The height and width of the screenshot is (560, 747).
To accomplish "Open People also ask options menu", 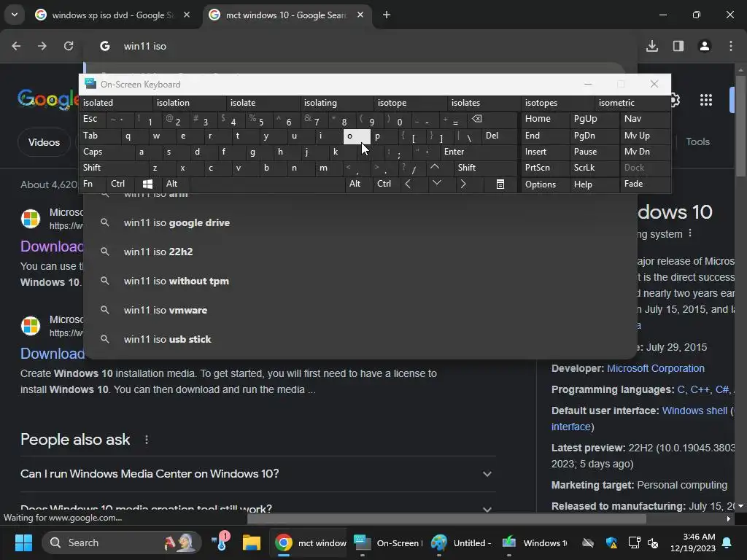I will (x=147, y=440).
